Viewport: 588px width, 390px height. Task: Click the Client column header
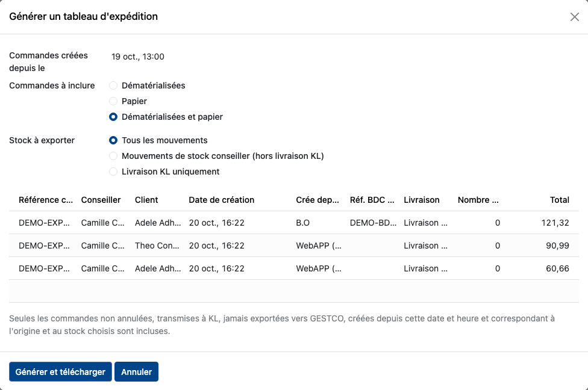(x=146, y=200)
